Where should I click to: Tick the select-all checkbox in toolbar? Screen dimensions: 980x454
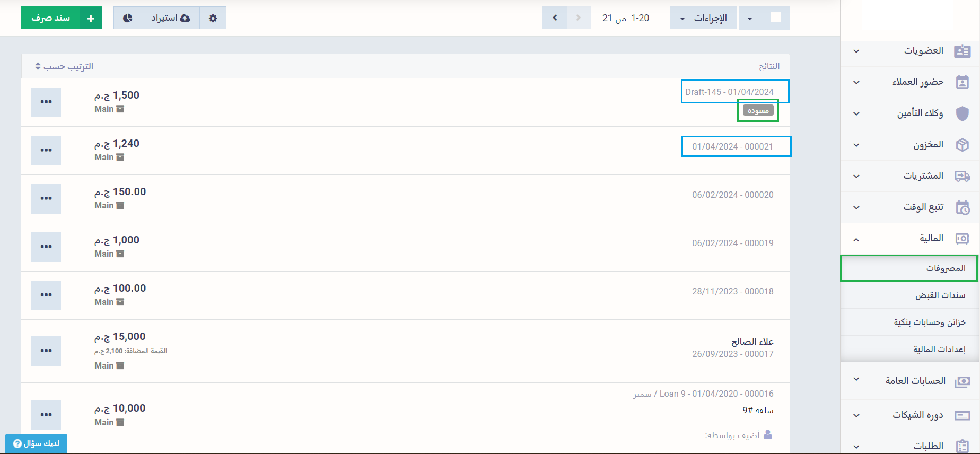[x=775, y=18]
